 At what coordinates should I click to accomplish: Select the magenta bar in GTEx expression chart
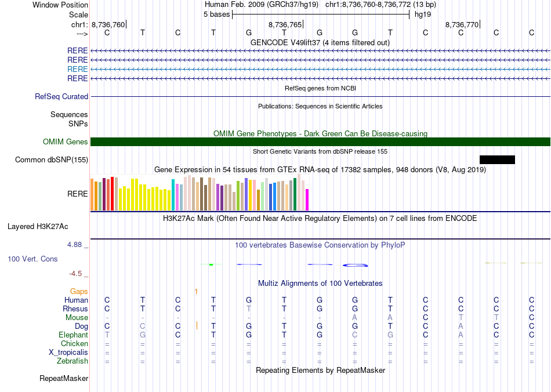click(307, 199)
